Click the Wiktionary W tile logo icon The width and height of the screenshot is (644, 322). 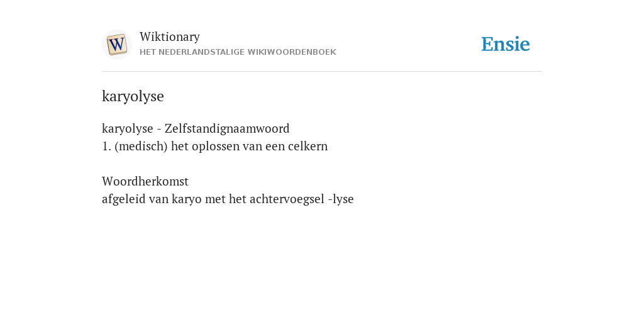[x=116, y=45]
